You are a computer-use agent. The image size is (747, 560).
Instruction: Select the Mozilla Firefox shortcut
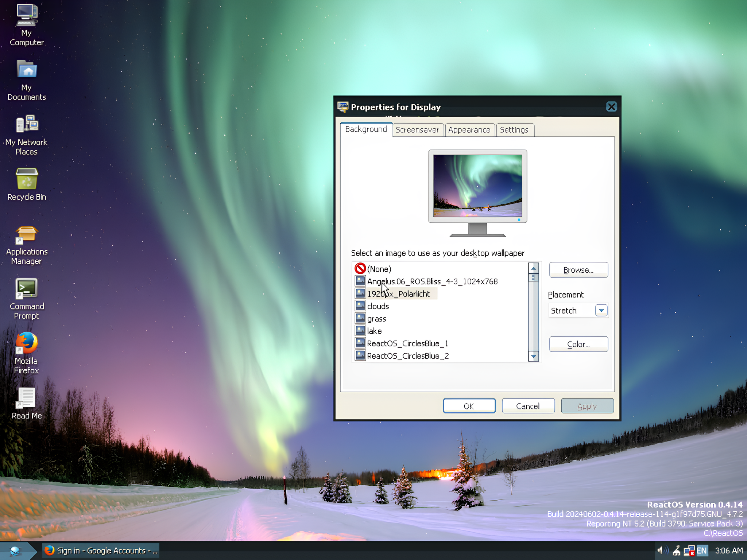pyautogui.click(x=27, y=353)
